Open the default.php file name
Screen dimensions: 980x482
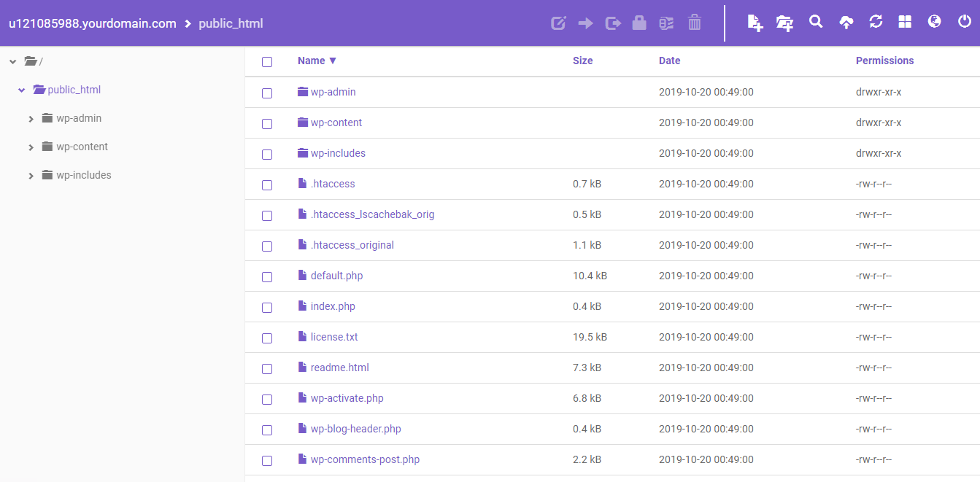click(x=336, y=276)
